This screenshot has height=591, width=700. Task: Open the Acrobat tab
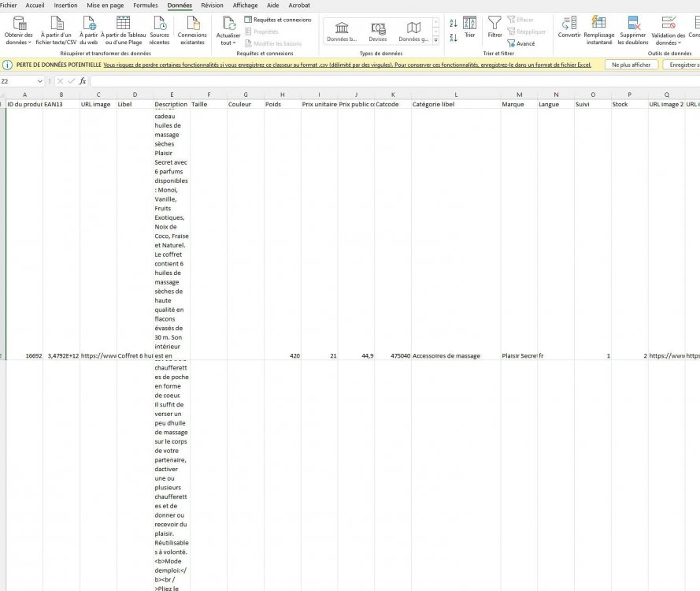point(299,6)
